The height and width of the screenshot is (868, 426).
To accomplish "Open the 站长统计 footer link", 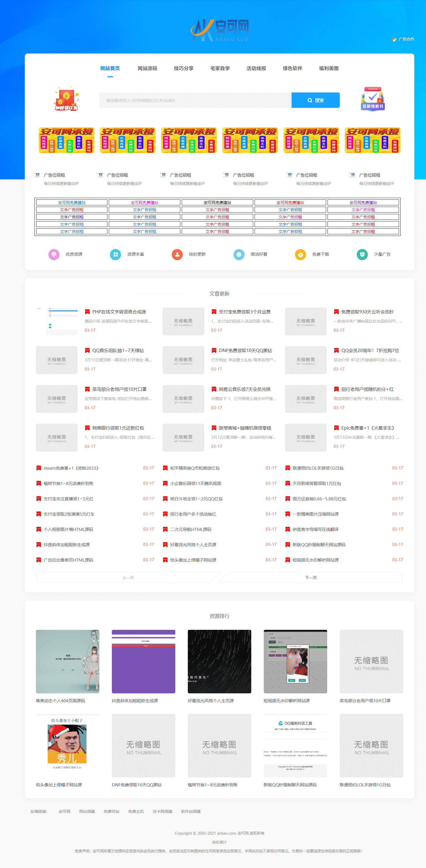I will pos(219,842).
